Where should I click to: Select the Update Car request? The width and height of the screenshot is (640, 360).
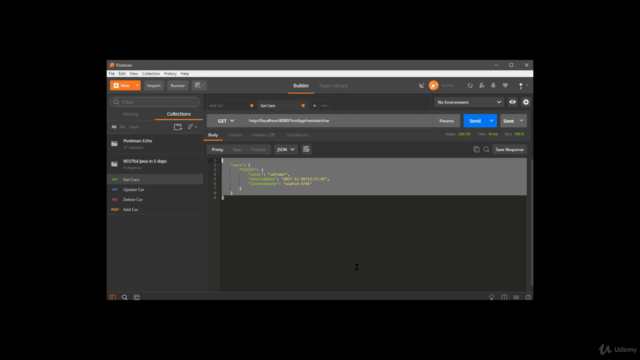tap(155, 189)
